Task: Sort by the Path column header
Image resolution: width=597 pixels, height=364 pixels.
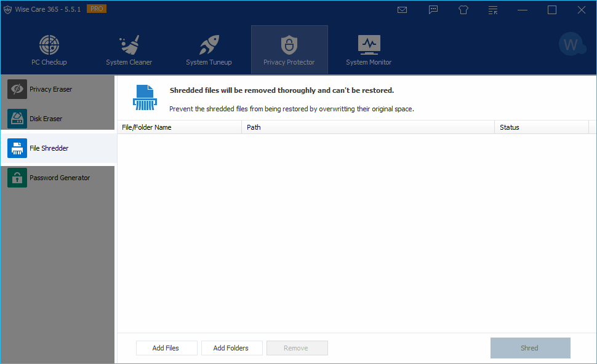Action: pyautogui.click(x=368, y=127)
